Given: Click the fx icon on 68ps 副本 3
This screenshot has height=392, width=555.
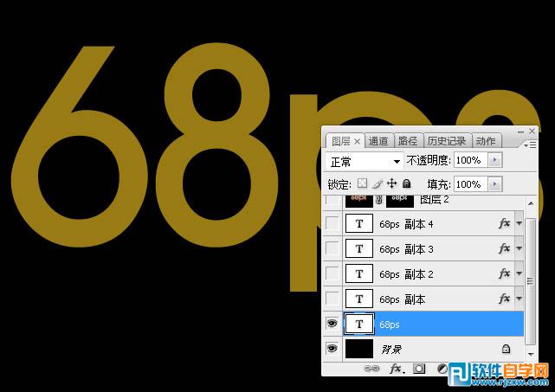Looking at the screenshot, I should pos(505,248).
